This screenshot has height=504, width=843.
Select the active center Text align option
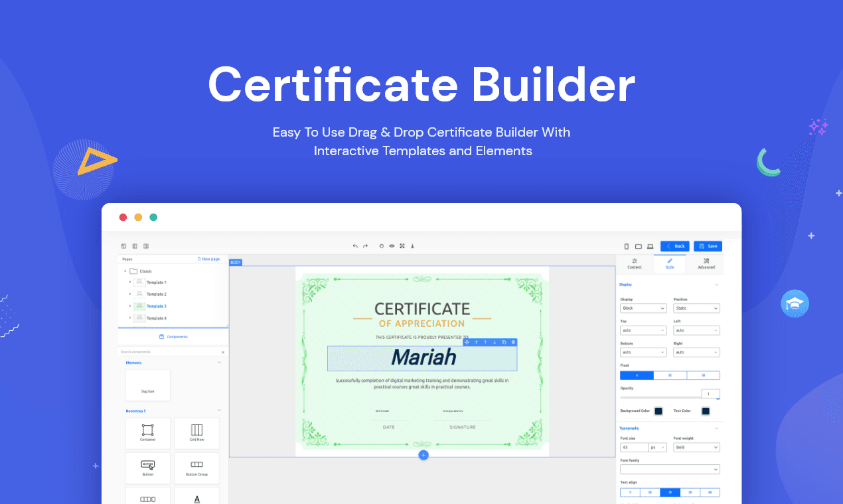(670, 493)
